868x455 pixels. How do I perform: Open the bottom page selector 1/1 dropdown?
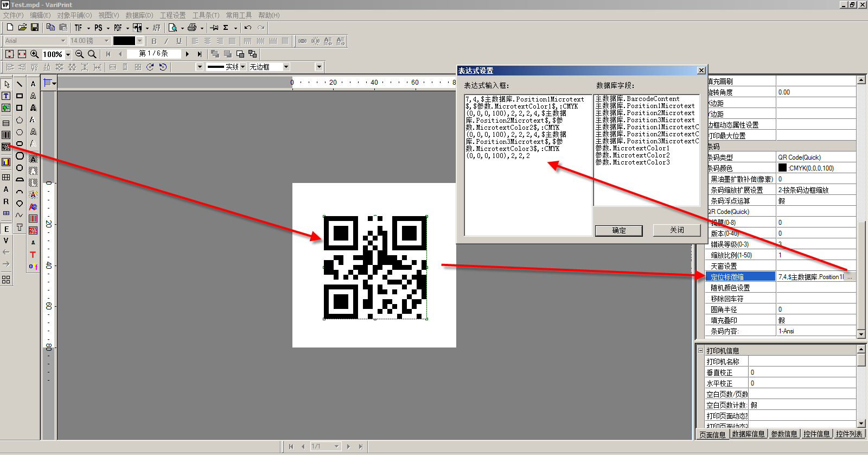[337, 446]
